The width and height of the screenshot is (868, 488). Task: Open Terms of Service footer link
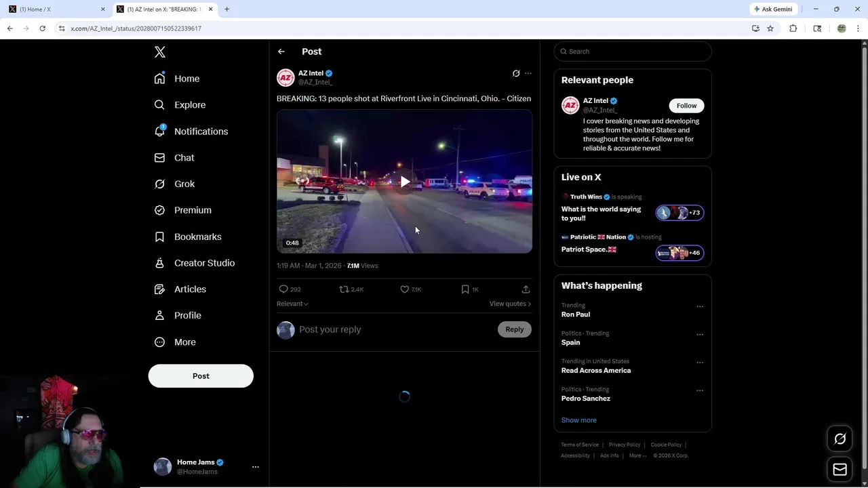(x=580, y=445)
